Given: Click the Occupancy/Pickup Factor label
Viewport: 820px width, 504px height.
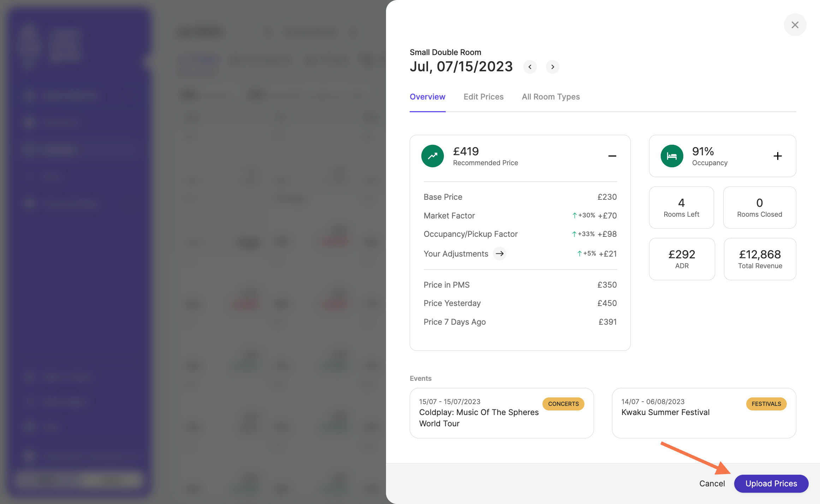Looking at the screenshot, I should click(x=470, y=234).
